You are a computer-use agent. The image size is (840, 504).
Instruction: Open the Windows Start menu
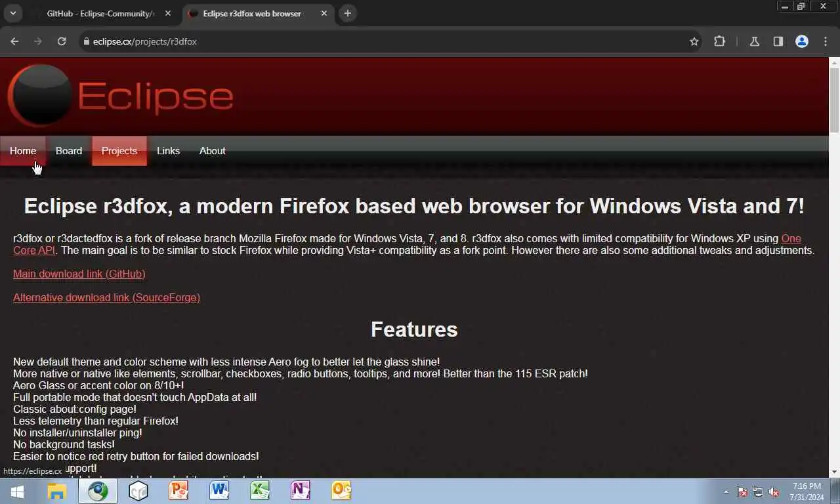[17, 491]
